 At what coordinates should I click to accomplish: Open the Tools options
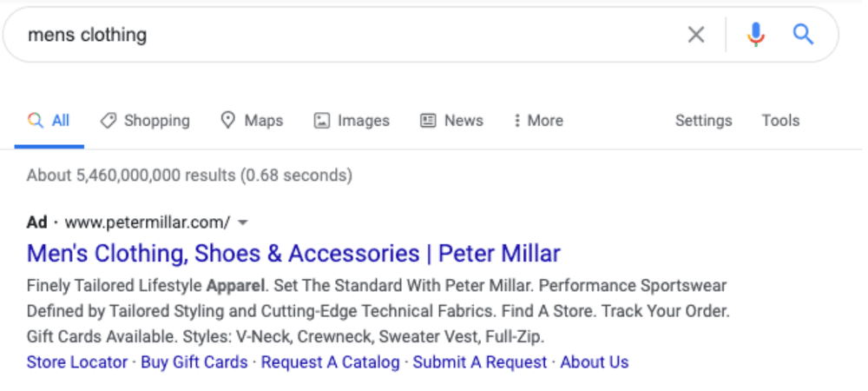click(x=780, y=120)
